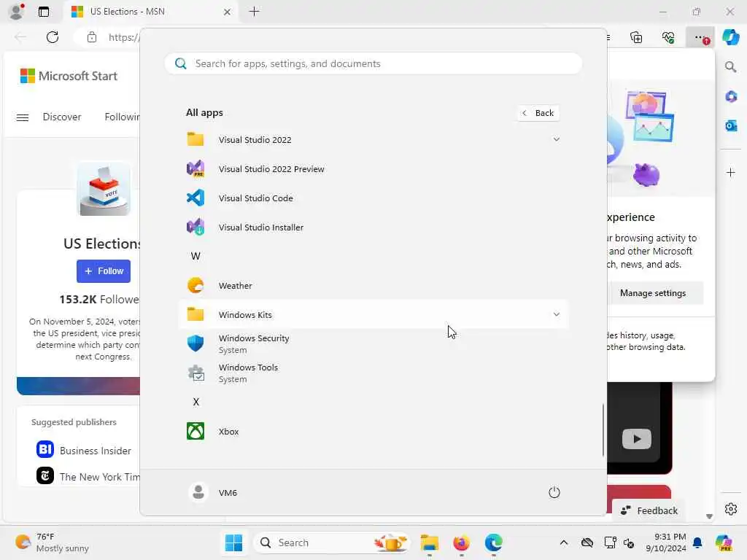The image size is (747, 560).
Task: Click the Edge refresh button
Action: 53,37
